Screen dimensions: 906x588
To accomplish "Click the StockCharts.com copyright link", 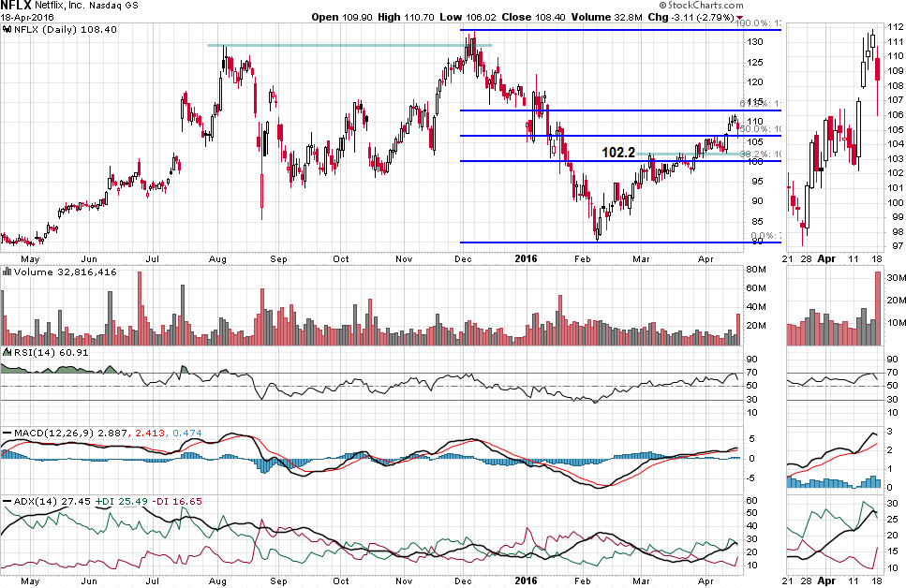I will (700, 6).
